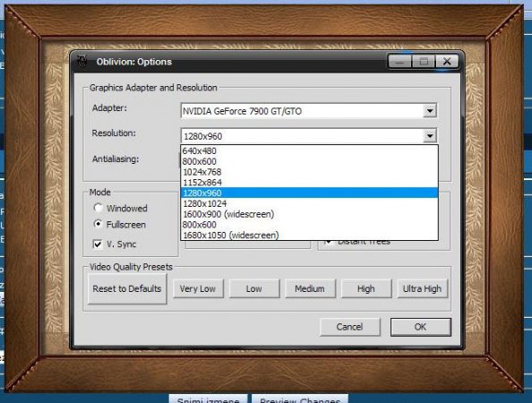
Task: Select 1024x768 resolution option
Action: 309,172
